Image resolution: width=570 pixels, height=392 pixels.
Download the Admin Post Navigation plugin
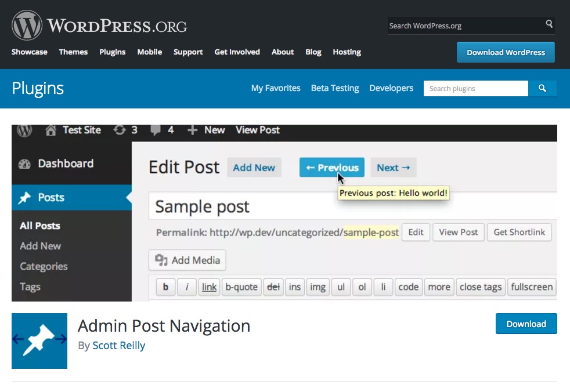(x=526, y=324)
